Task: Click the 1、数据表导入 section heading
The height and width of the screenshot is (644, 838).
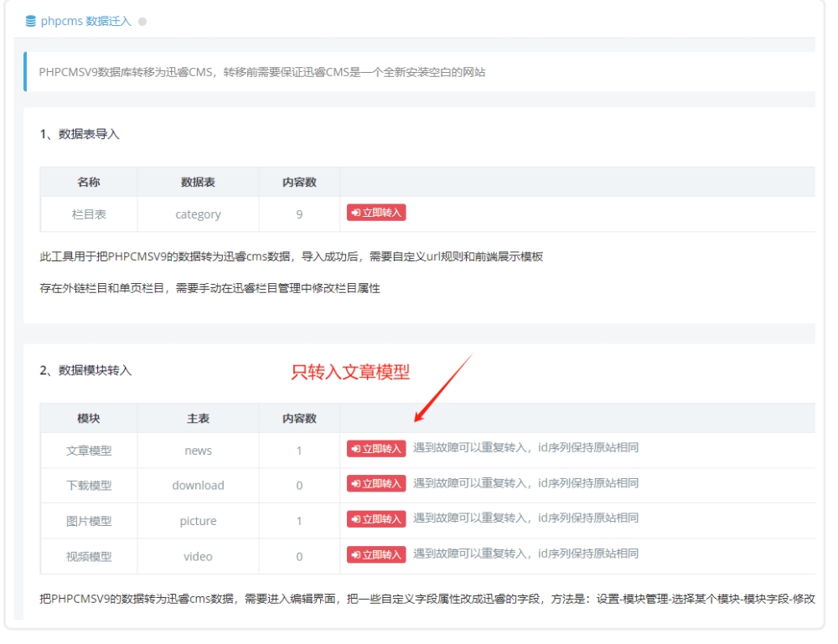Action: (x=80, y=134)
